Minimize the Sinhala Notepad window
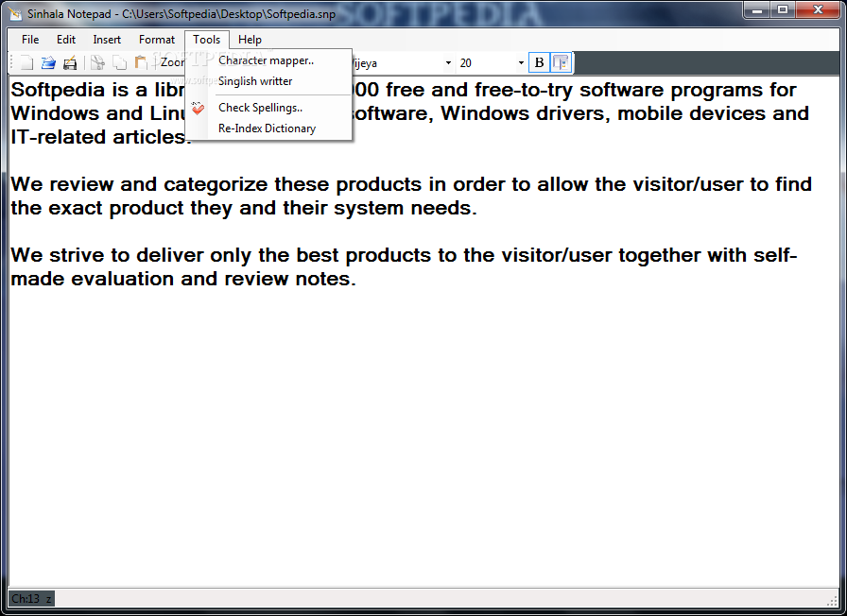This screenshot has width=847, height=616. pyautogui.click(x=757, y=10)
